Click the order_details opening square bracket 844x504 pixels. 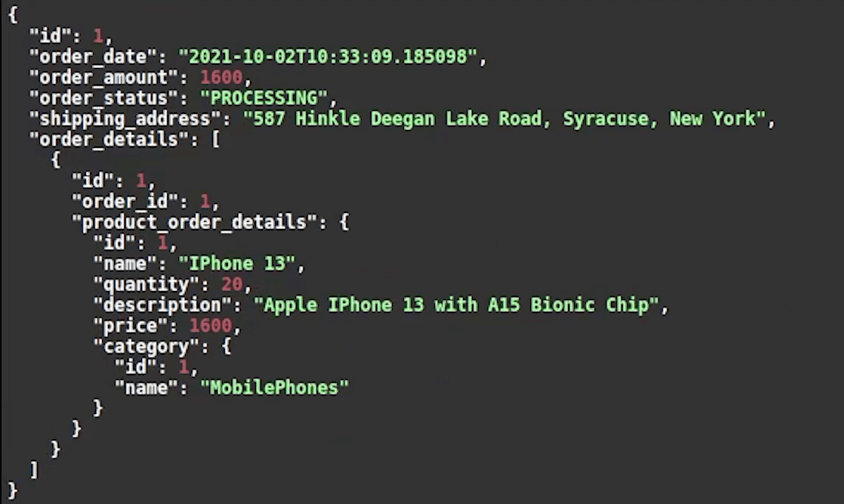click(x=215, y=140)
